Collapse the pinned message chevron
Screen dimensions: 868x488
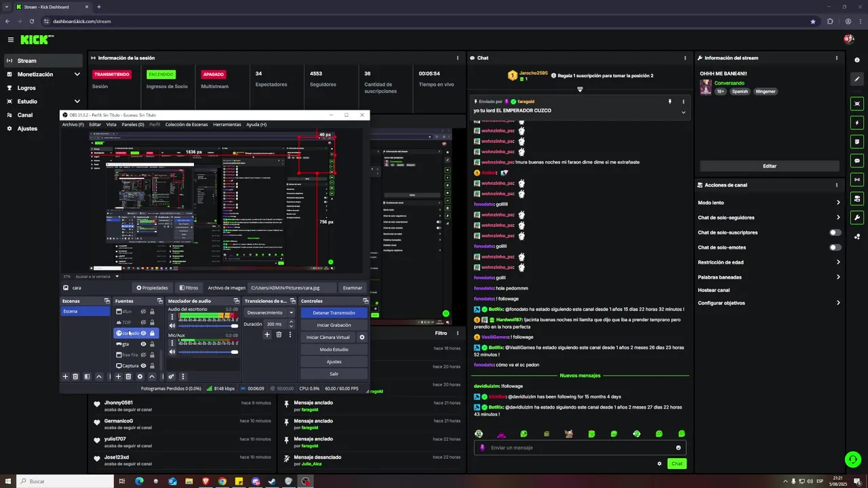point(683,112)
